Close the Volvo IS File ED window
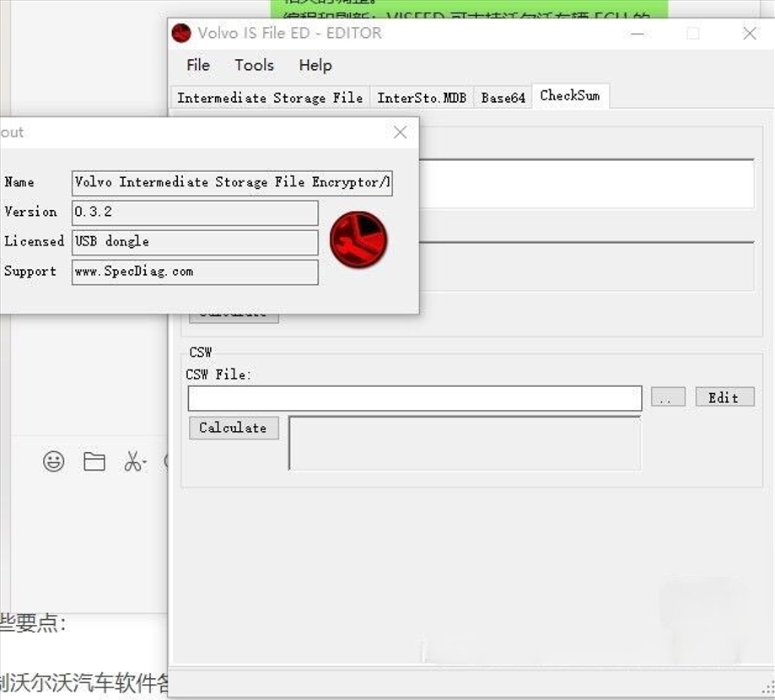The image size is (775, 700). tap(750, 34)
